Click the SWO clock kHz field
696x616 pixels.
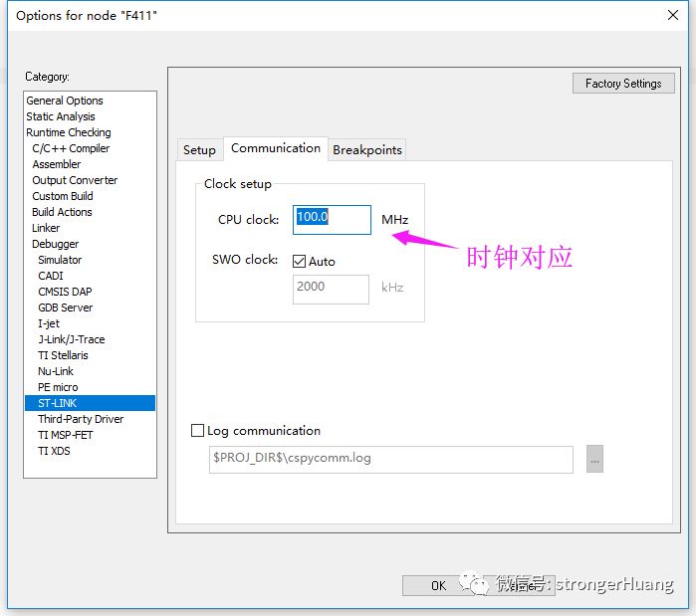coord(331,290)
